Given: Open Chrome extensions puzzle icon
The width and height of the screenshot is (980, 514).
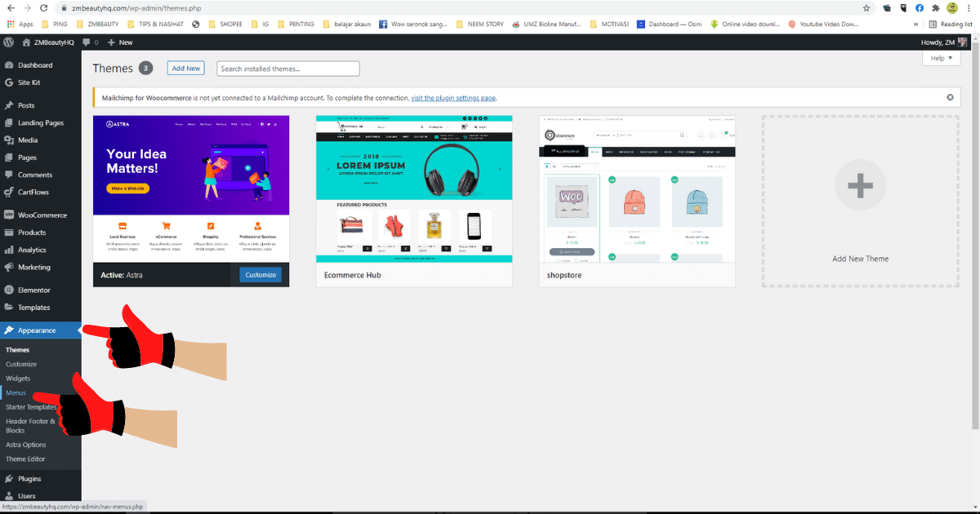Looking at the screenshot, I should coord(936,7).
